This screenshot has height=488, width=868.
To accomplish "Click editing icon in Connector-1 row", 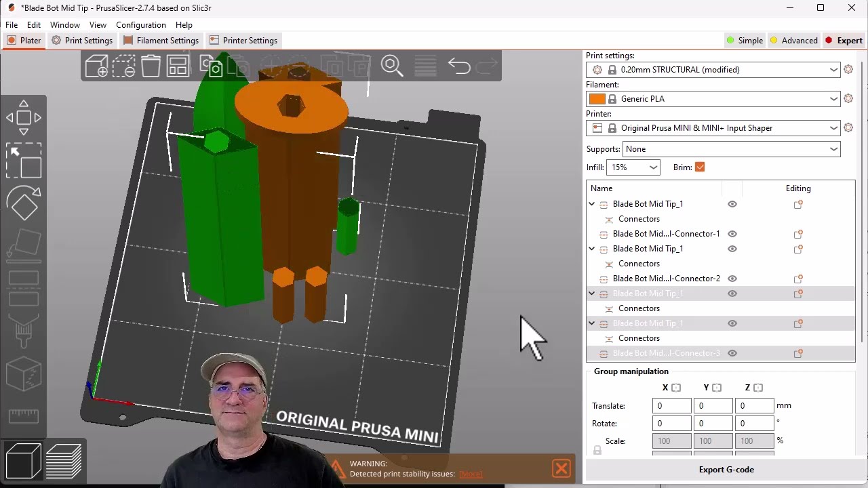I will [798, 234].
